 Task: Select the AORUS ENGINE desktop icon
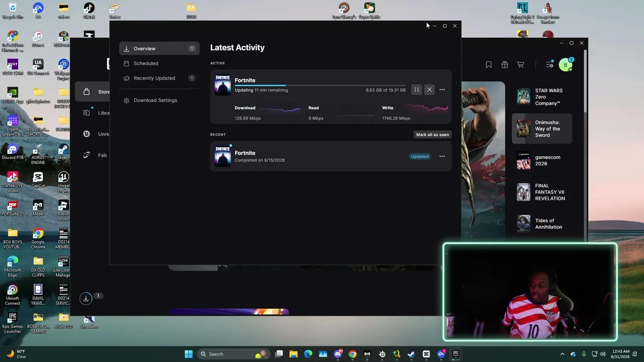pyautogui.click(x=38, y=154)
